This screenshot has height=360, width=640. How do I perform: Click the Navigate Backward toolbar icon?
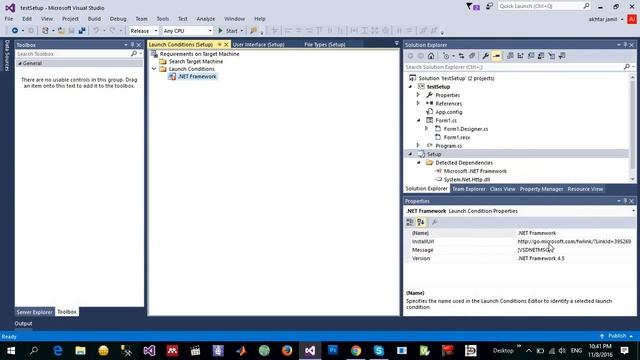[x=15, y=31]
